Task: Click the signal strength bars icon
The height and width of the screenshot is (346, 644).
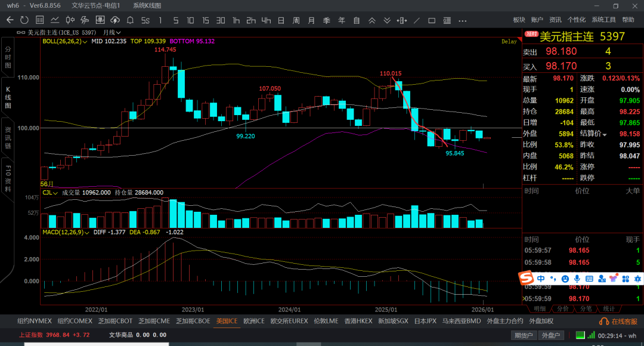Action: coord(591,335)
